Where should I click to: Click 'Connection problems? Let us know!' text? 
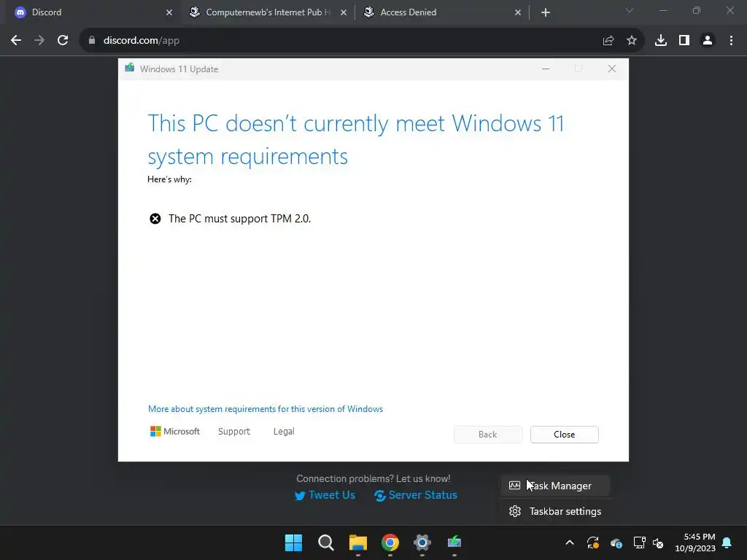[373, 478]
